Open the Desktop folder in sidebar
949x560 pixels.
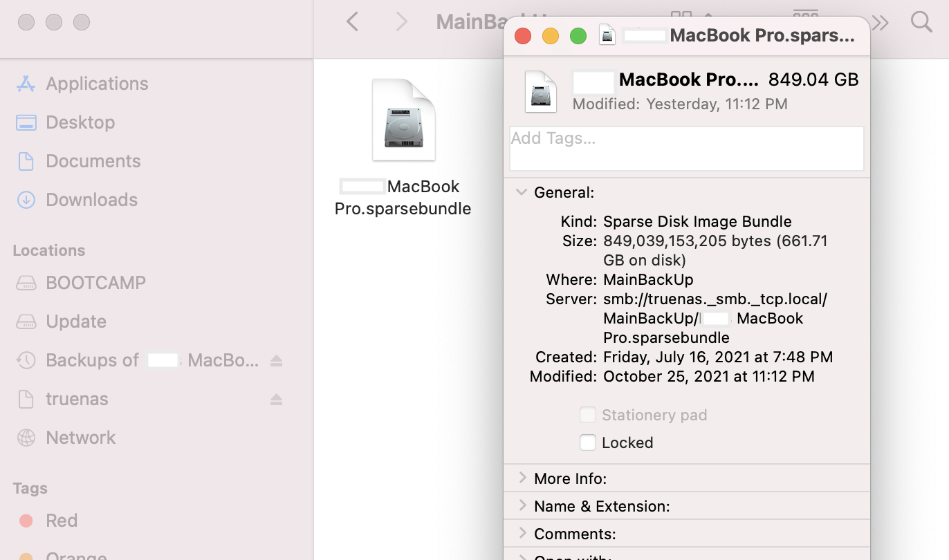pos(80,122)
